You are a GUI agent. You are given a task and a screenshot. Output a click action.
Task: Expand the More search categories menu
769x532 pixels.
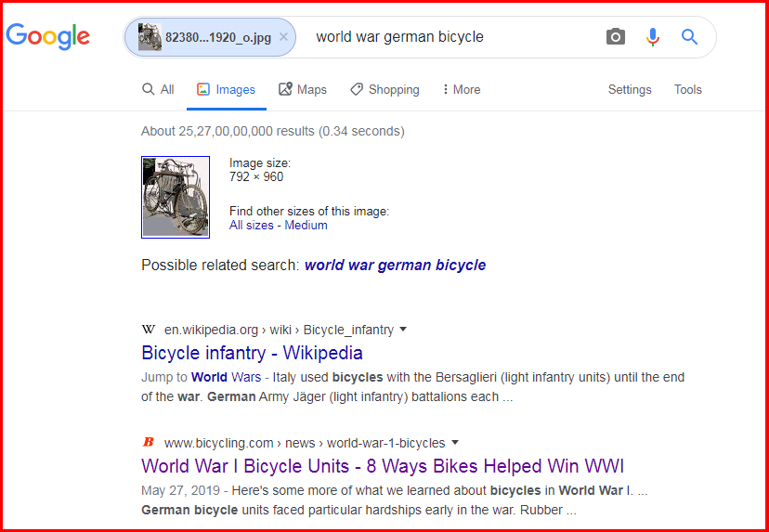[462, 89]
